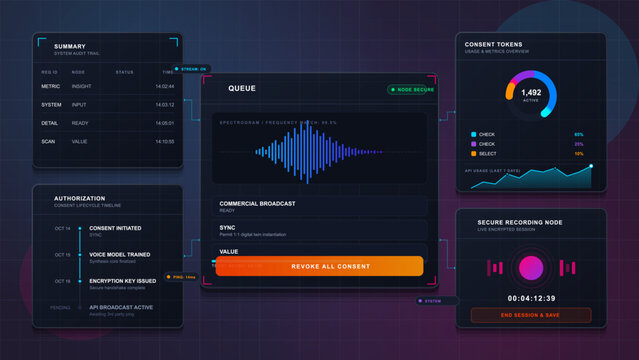Click the 14:10:55 timestamp
639x360 pixels.
pos(165,141)
